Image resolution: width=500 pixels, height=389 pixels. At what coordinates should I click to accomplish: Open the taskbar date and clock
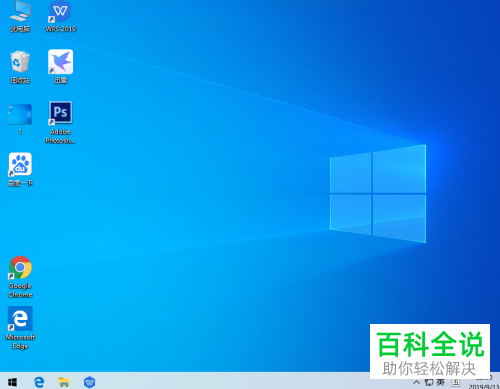tap(484, 382)
